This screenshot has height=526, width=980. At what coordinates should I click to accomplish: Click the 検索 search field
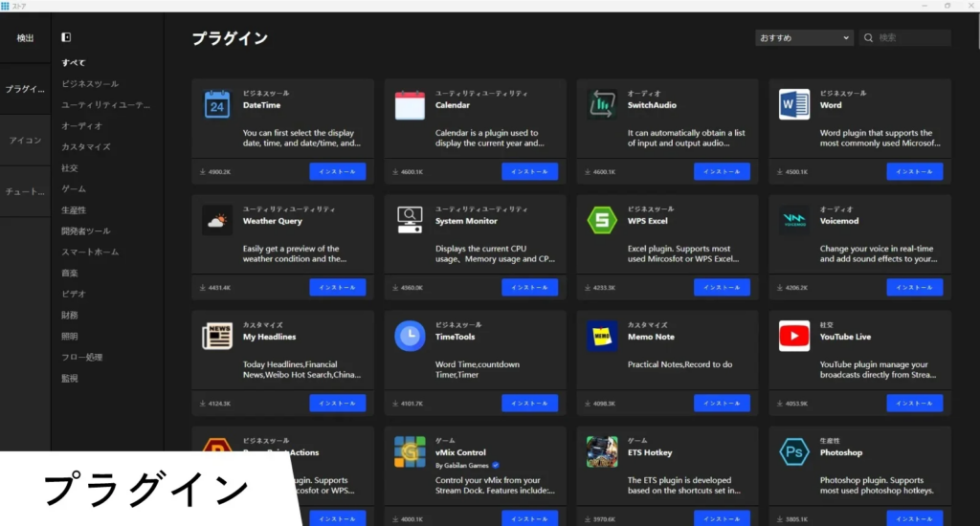point(911,38)
